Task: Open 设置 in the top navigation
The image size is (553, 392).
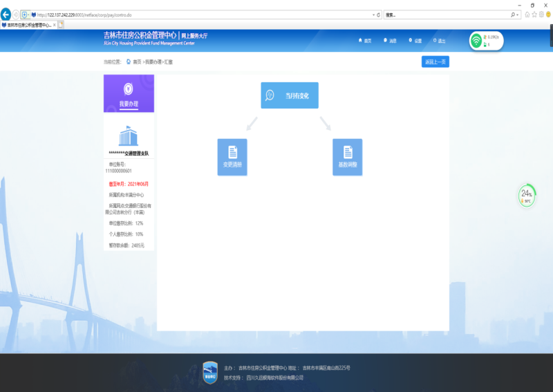Action: pyautogui.click(x=415, y=41)
